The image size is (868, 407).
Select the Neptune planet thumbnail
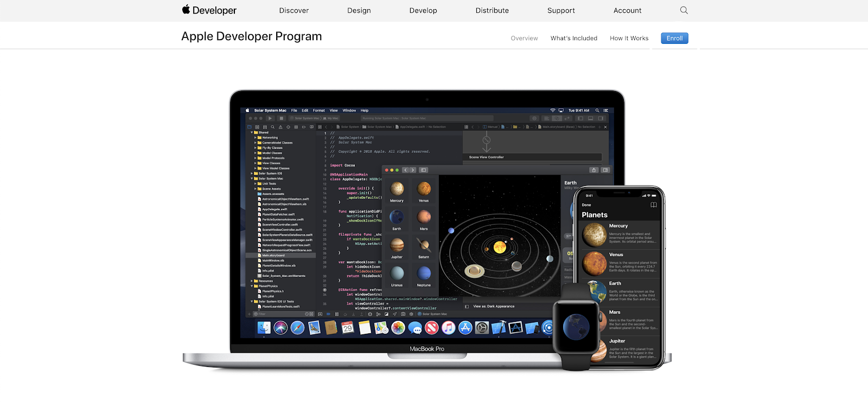point(424,276)
